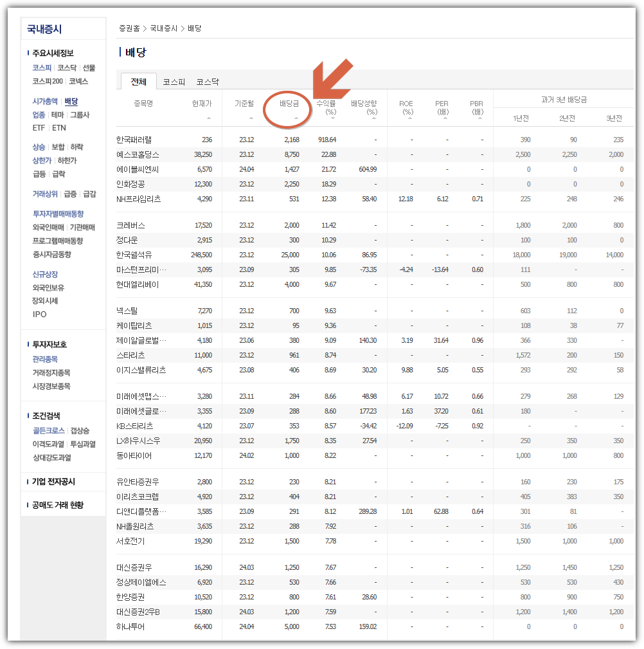The width and height of the screenshot is (644, 649).
Task: Open 공매도 거래 현황 menu
Action: click(x=58, y=505)
